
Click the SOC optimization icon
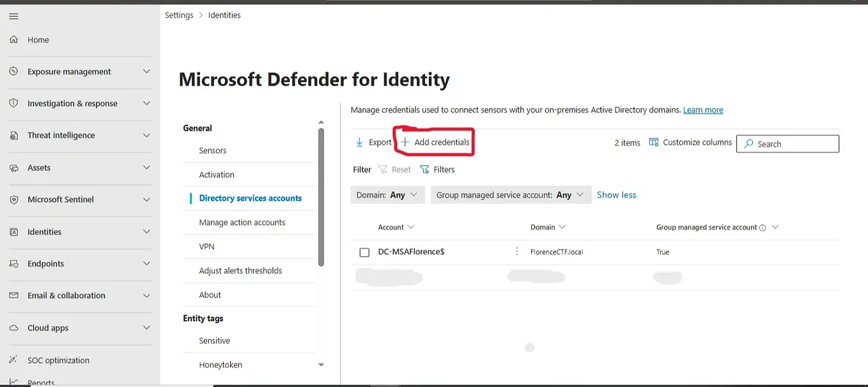click(x=14, y=360)
